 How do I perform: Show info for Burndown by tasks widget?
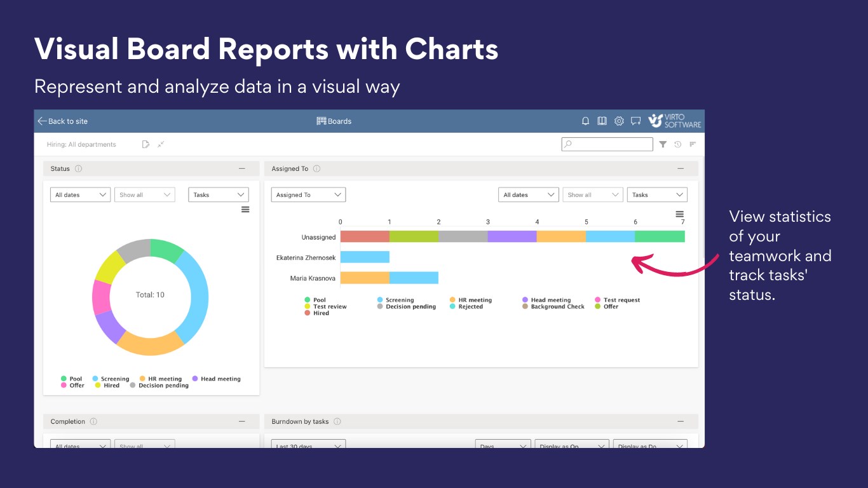pos(337,421)
